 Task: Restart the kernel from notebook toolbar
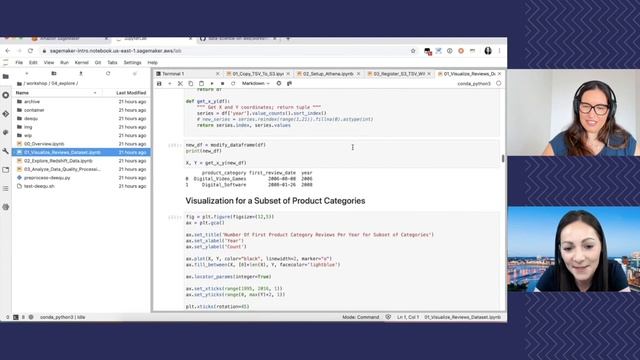pyautogui.click(x=233, y=84)
